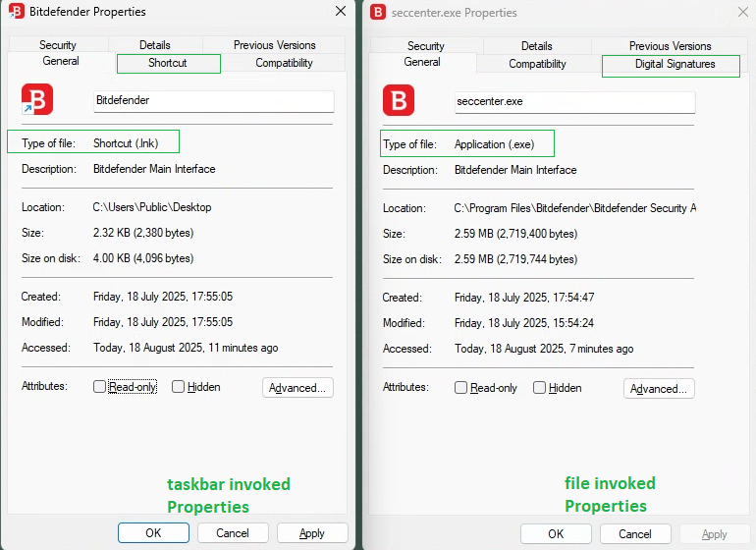Click the seccenter.exe application icon in right dialog
756x550 pixels.
(x=399, y=100)
